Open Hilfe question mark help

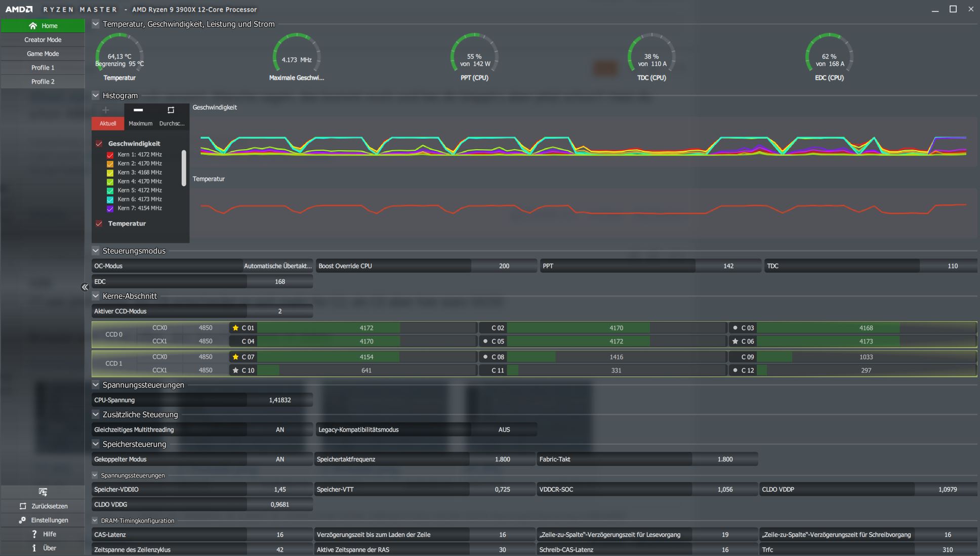click(34, 534)
